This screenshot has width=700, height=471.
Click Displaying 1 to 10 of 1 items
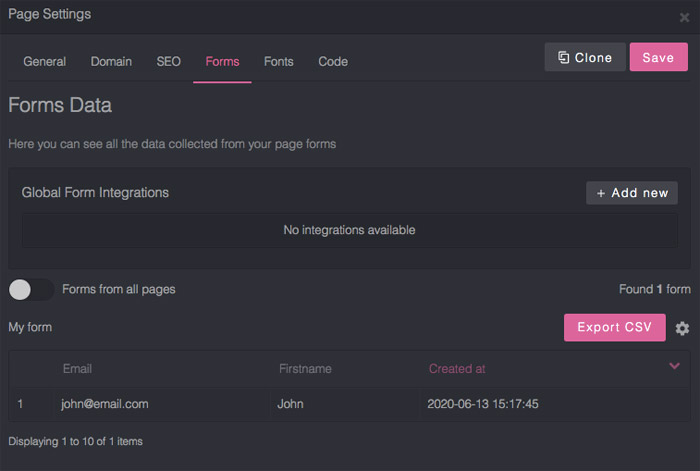pyautogui.click(x=75, y=442)
